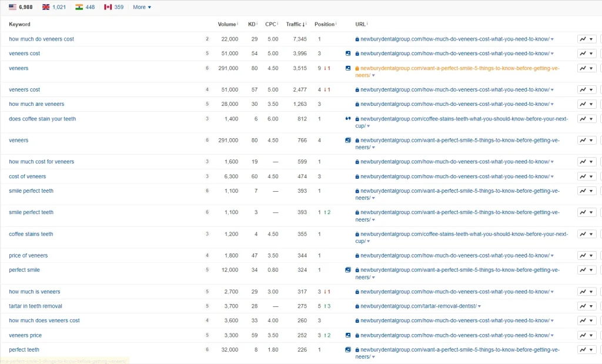Screen dimensions: 602x364
Task: Sort table by Traffic column header
Action: coord(295,24)
